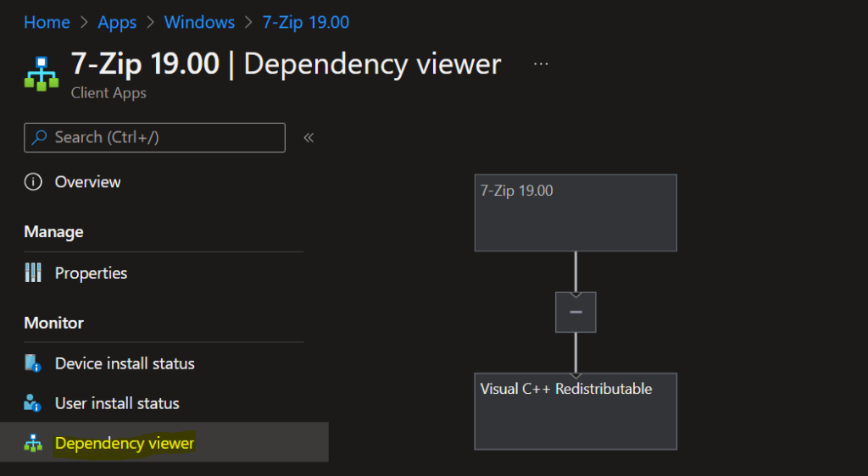Open the Apps breadcrumb link
Image resolution: width=868 pixels, height=476 pixels.
[x=117, y=23]
